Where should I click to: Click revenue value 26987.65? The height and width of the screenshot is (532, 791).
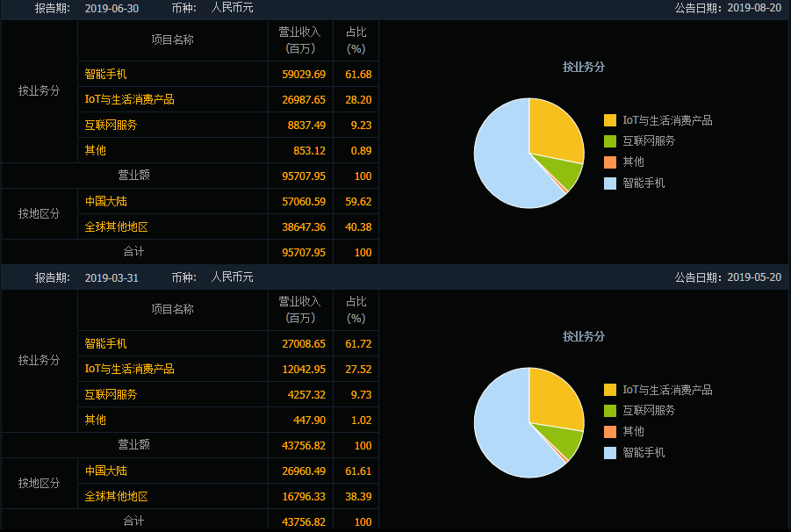pyautogui.click(x=304, y=100)
